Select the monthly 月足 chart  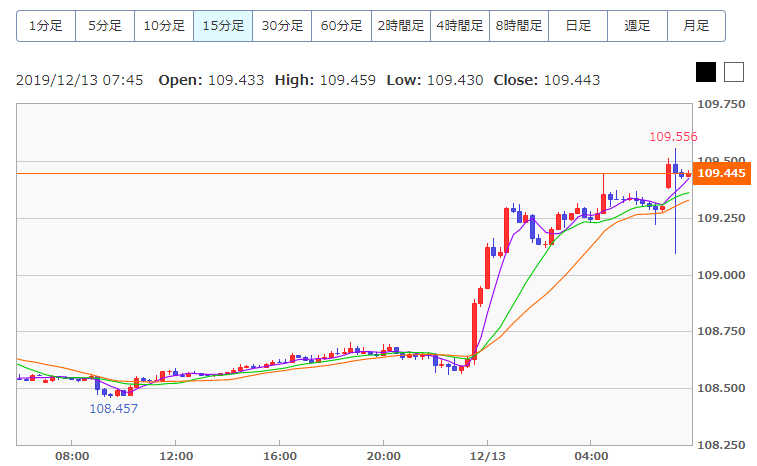coord(695,26)
